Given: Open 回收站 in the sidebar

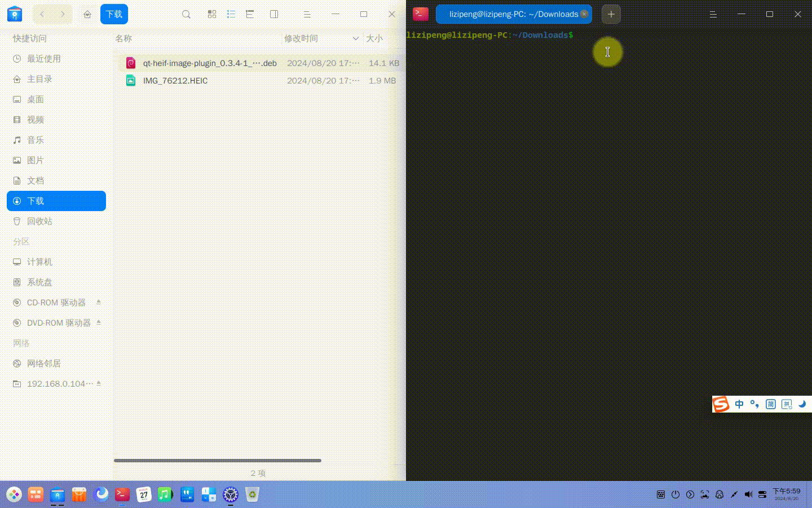Looking at the screenshot, I should [56, 221].
